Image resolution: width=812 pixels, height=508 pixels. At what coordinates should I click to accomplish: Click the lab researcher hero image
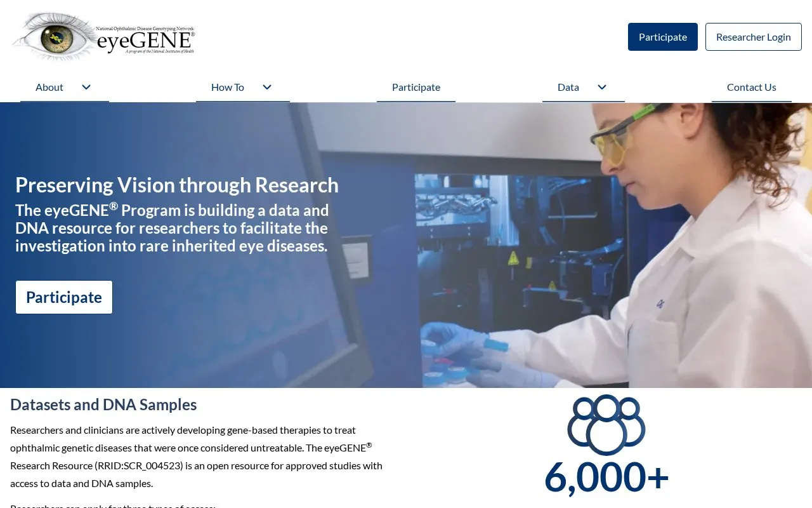(x=406, y=245)
